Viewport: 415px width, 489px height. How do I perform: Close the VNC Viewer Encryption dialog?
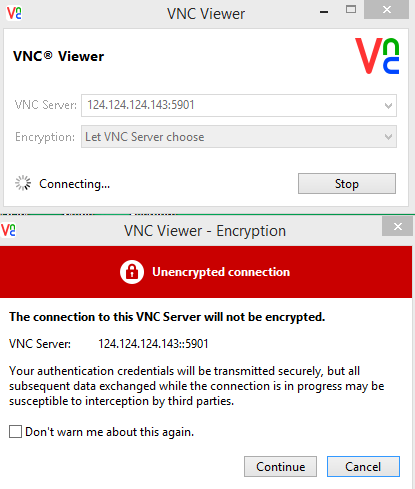(398, 227)
